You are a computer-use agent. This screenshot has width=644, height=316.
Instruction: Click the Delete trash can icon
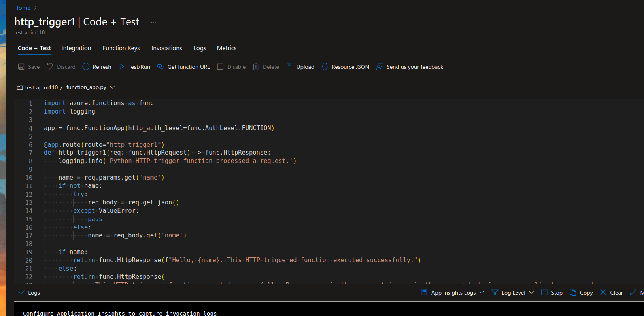[x=256, y=66]
